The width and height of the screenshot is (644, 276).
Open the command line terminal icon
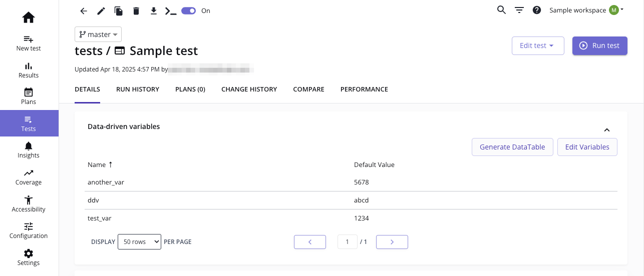coord(171,10)
